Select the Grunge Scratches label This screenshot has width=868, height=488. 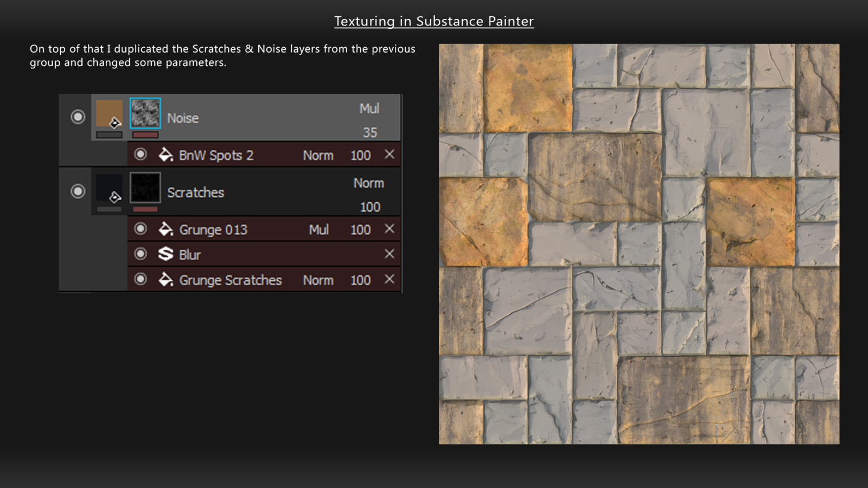231,280
